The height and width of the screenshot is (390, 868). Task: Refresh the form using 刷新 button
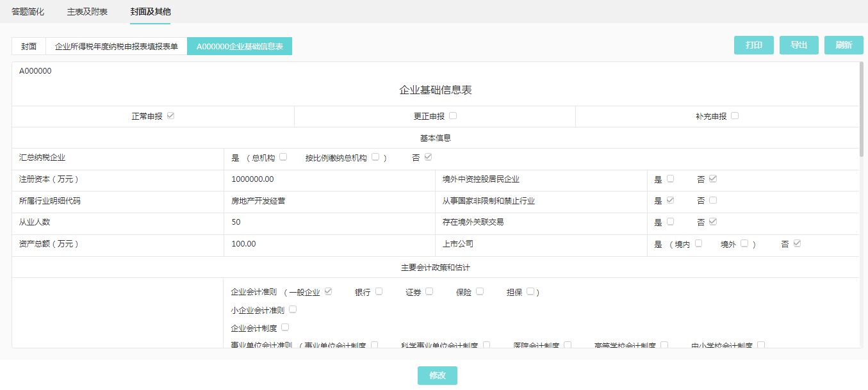[x=844, y=45]
